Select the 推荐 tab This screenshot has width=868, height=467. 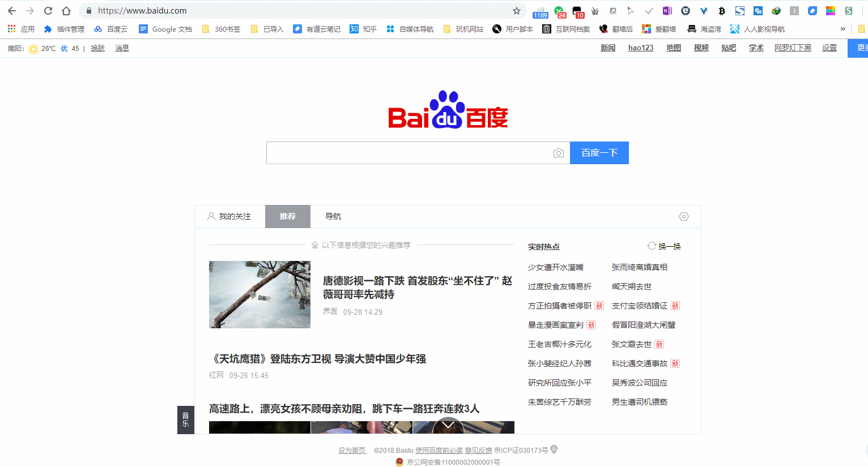tap(288, 216)
